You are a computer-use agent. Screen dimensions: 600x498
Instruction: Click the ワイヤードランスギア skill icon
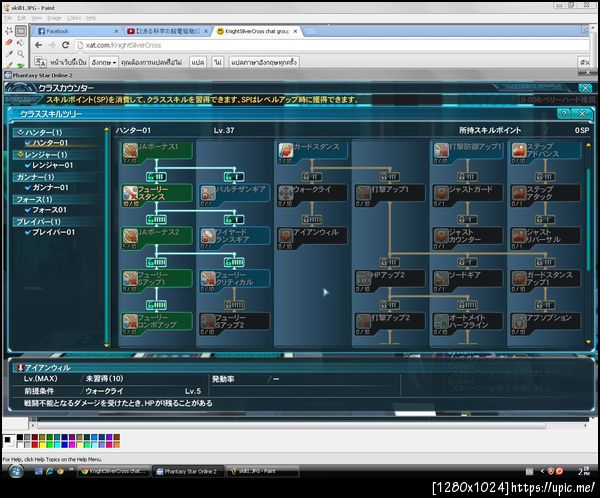click(208, 236)
